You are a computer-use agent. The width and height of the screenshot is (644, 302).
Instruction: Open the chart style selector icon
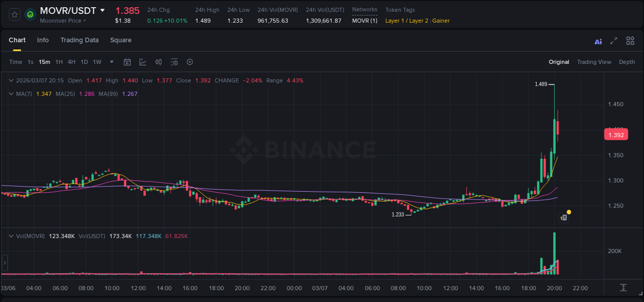pos(143,62)
